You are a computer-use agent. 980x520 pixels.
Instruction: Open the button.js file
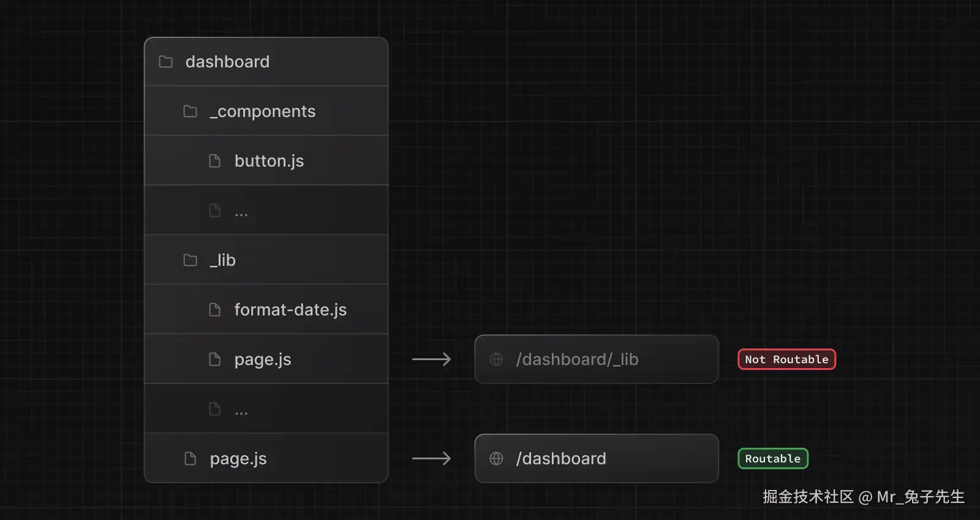coord(269,161)
